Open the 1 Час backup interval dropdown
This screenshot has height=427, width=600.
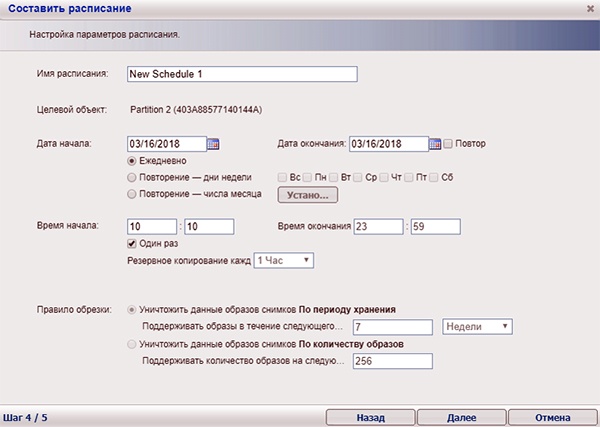284,261
